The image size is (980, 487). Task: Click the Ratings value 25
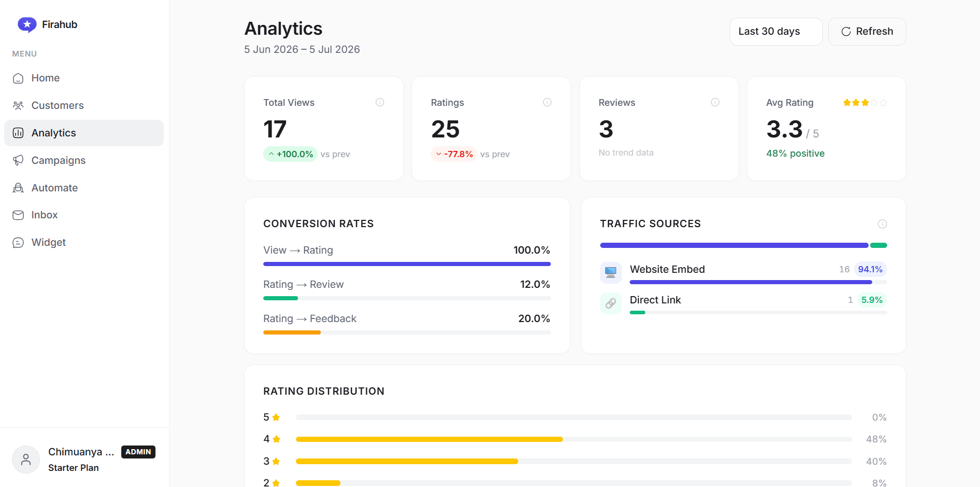pos(445,129)
